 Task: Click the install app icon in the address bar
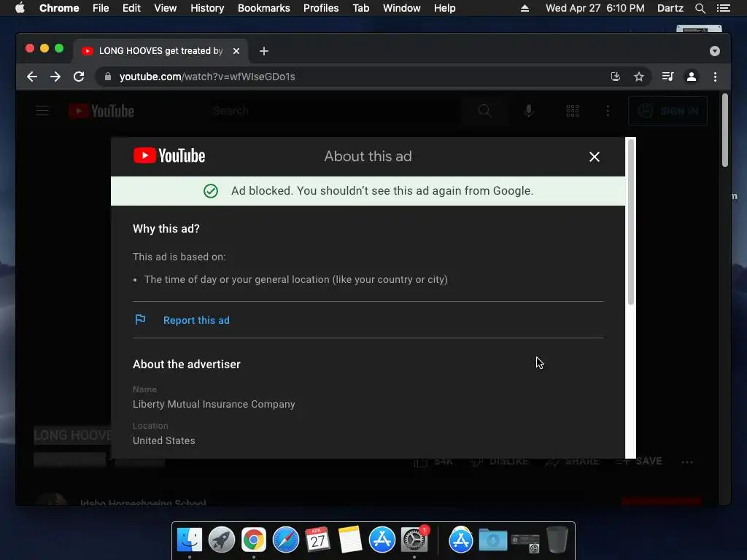click(616, 77)
